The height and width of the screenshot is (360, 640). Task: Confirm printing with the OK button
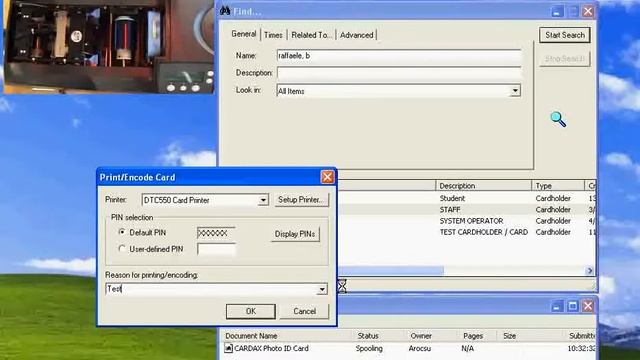[251, 311]
